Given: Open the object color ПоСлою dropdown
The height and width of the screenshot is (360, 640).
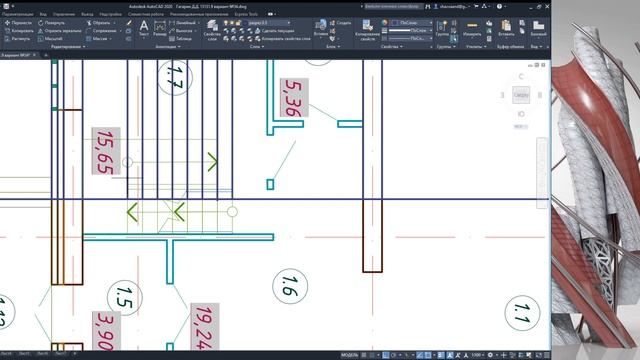Looking at the screenshot, I should [x=411, y=23].
